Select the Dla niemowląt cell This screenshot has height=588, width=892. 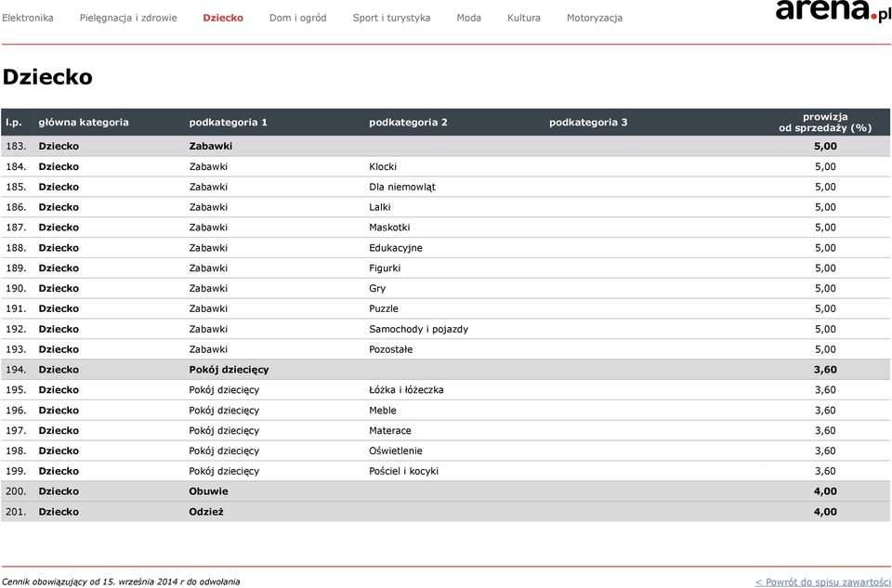[x=402, y=187]
